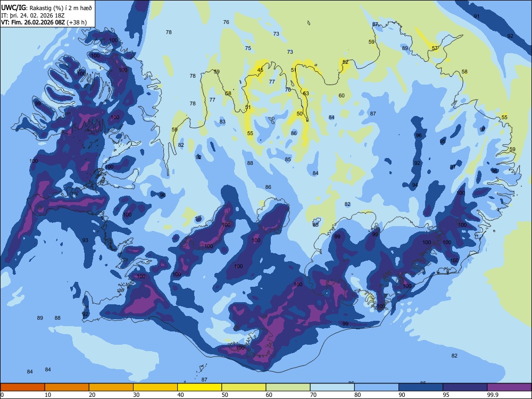Click the '40' tick label under the legend
The image size is (532, 399).
pyautogui.click(x=180, y=395)
